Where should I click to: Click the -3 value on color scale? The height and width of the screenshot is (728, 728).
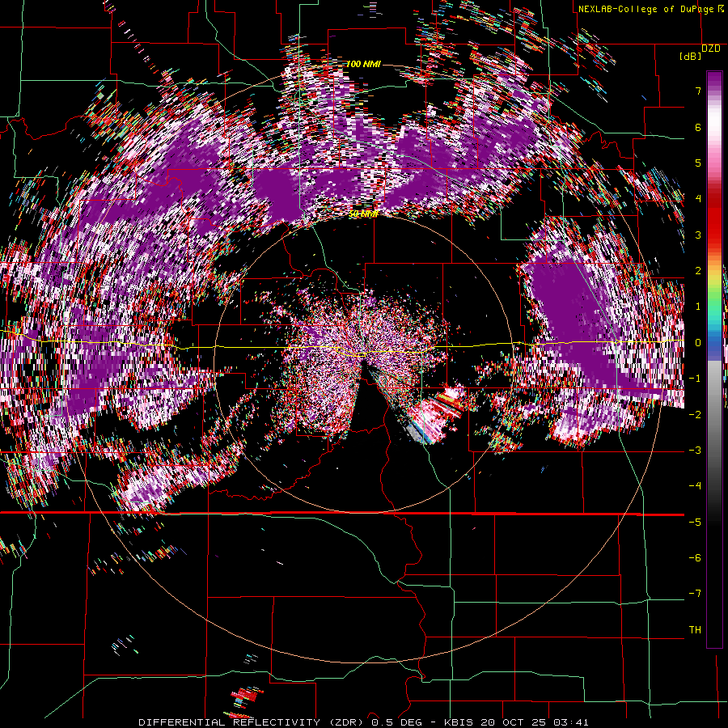pyautogui.click(x=695, y=450)
